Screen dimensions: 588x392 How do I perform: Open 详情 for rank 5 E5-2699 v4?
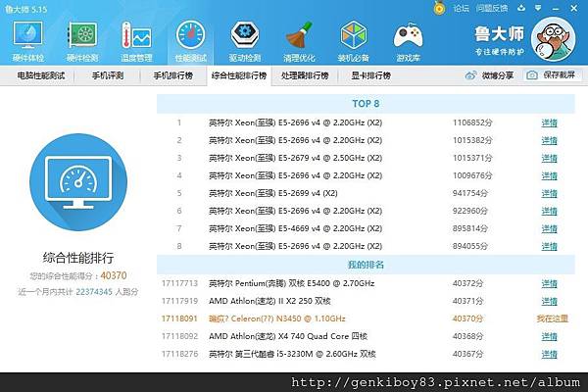[550, 194]
